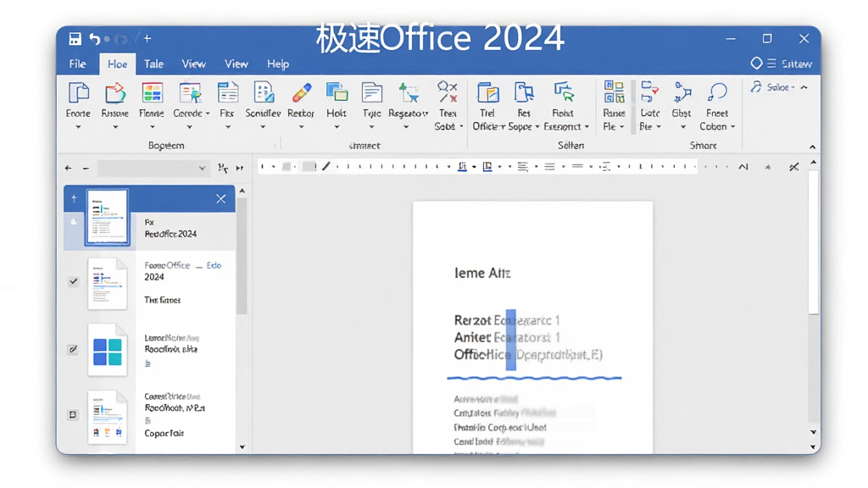
Task: Expand the dropdown arrow under Rnsome
Action: click(115, 127)
